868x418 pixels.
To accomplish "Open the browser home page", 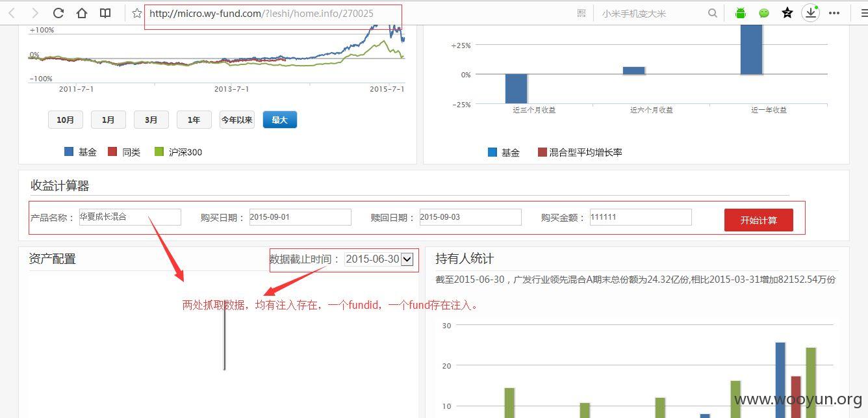I will pos(82,13).
